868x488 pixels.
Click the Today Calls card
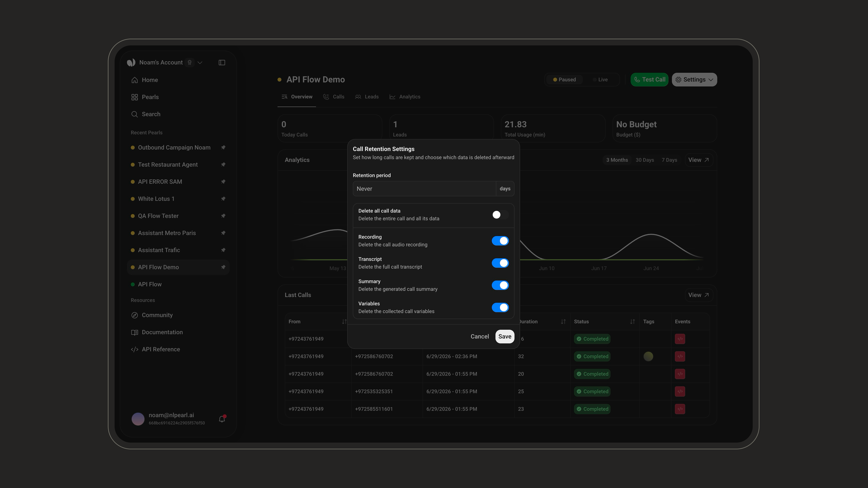pyautogui.click(x=330, y=128)
